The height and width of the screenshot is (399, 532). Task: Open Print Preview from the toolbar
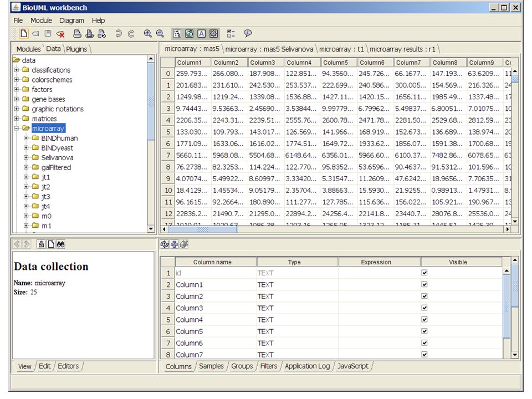(x=90, y=33)
